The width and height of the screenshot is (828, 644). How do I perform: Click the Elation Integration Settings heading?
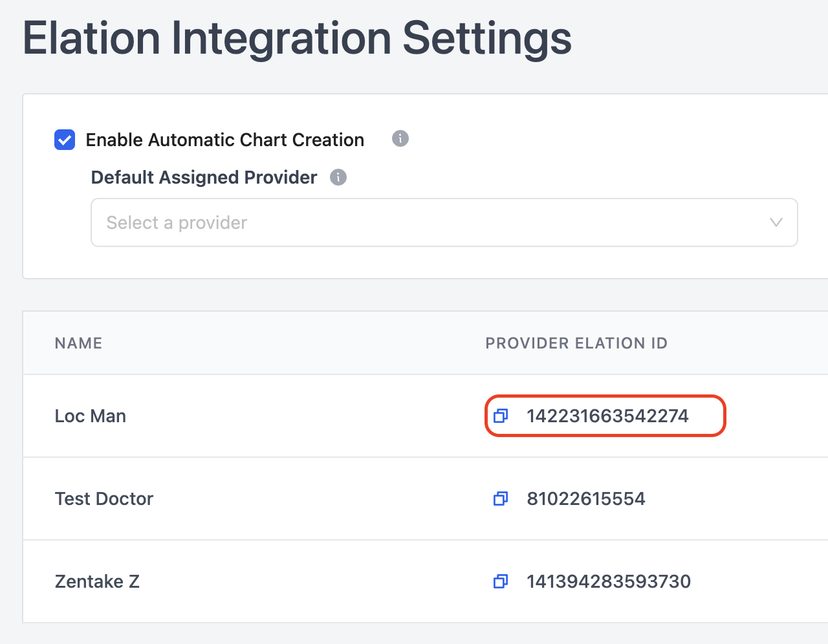tap(298, 39)
